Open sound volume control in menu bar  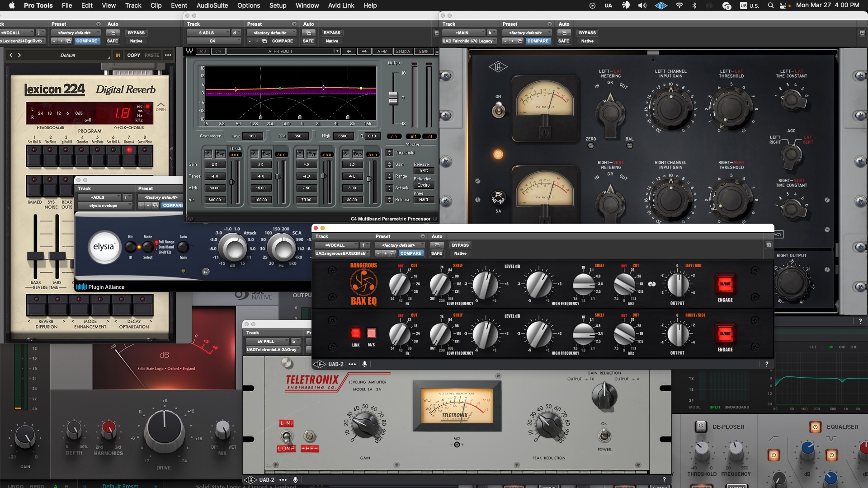click(642, 5)
